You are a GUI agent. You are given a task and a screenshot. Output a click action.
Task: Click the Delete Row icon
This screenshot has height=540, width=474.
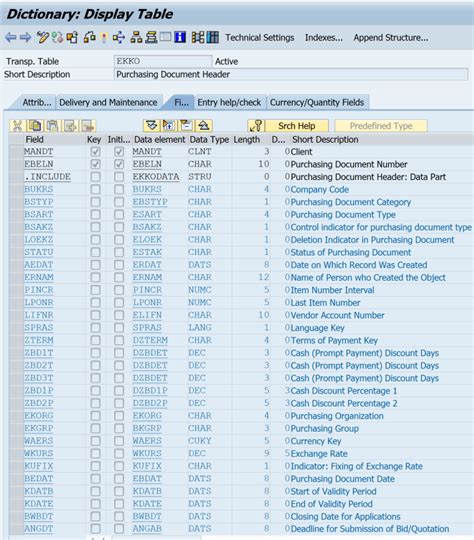coord(88,126)
